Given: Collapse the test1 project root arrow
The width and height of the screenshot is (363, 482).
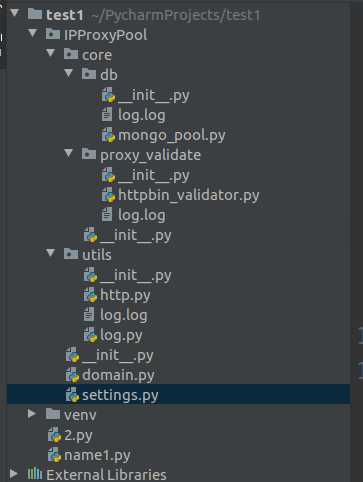Looking at the screenshot, I should pos(15,13).
